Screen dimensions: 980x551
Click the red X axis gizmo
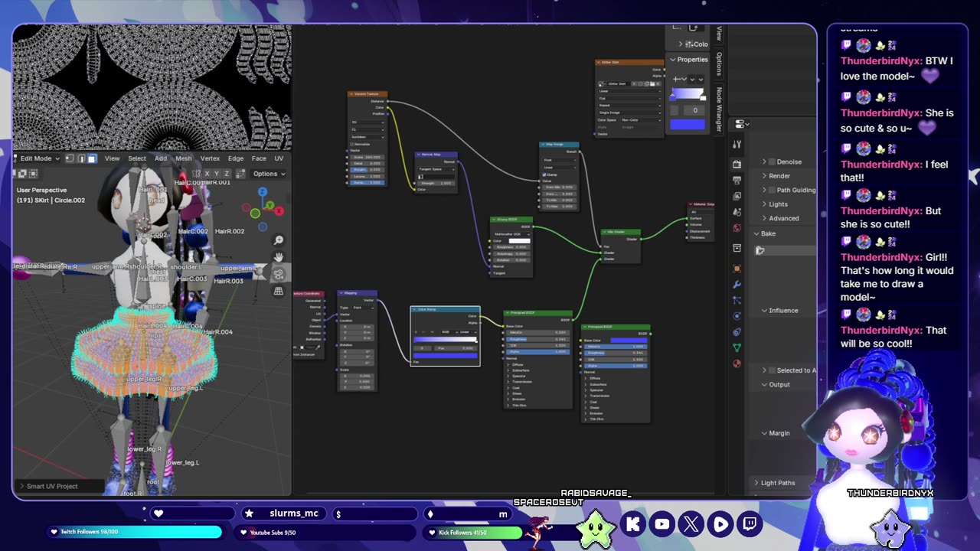pos(279,210)
